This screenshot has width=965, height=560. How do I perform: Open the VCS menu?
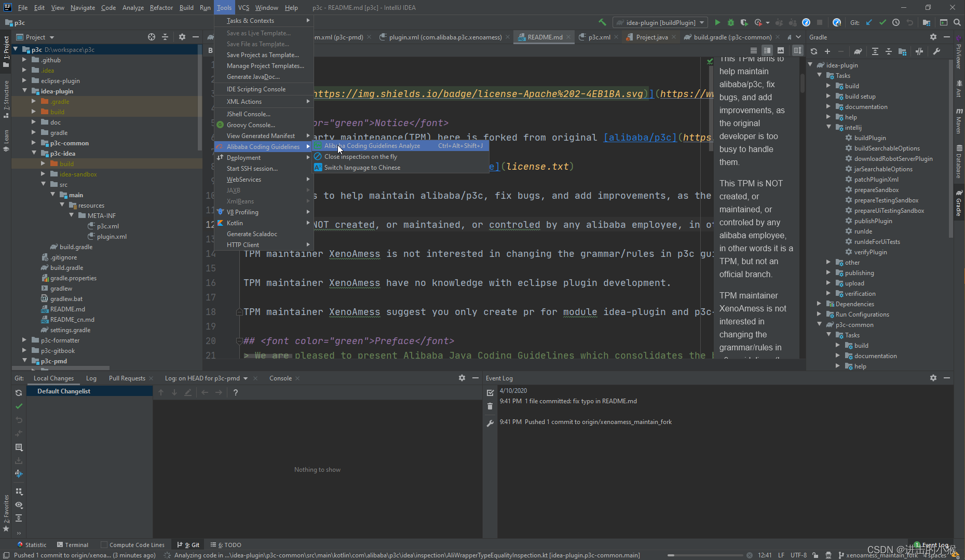(243, 7)
